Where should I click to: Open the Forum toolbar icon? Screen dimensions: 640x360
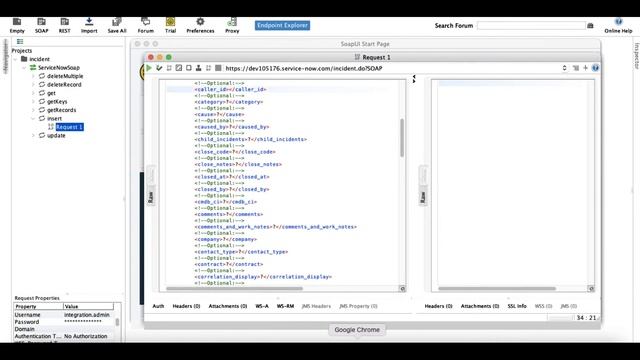pyautogui.click(x=145, y=22)
